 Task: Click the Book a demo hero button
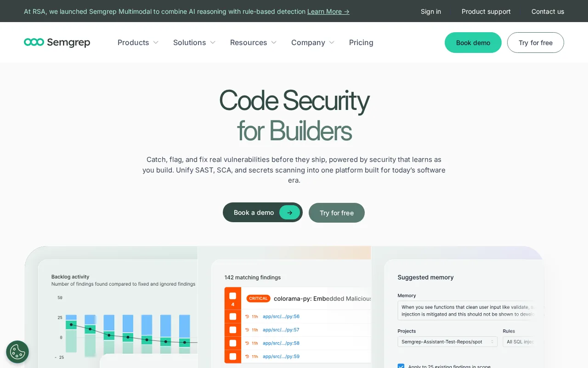pos(263,213)
